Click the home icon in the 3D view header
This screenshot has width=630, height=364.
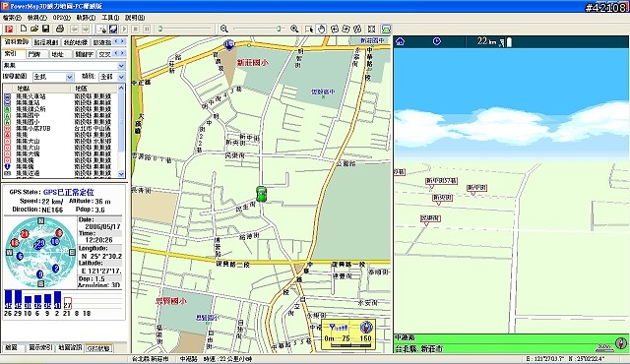pyautogui.click(x=401, y=41)
